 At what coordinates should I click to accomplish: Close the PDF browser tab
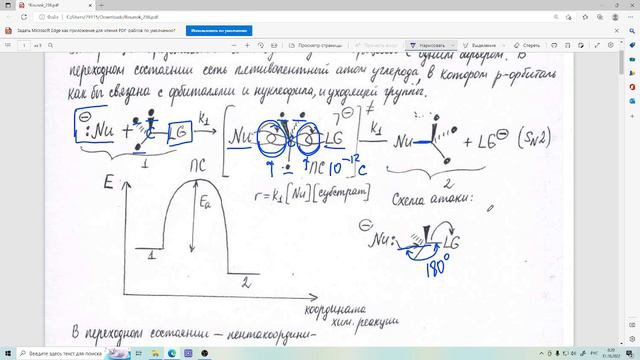pyautogui.click(x=90, y=5)
